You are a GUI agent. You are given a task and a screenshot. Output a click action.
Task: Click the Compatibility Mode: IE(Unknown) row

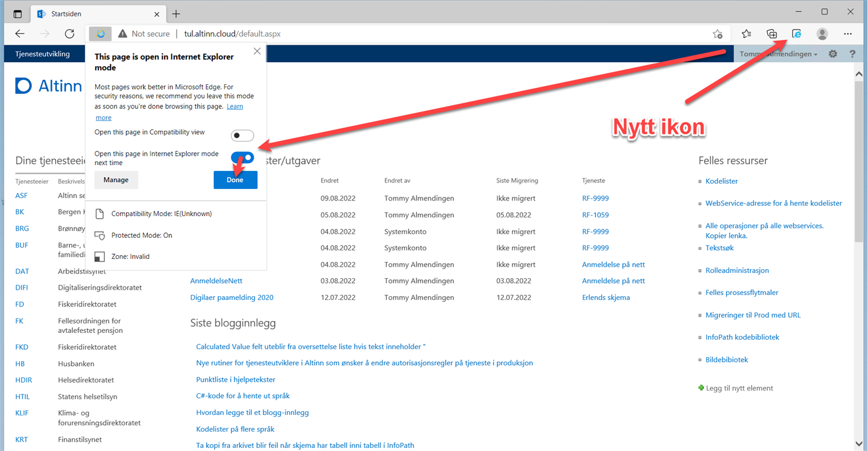pos(162,214)
